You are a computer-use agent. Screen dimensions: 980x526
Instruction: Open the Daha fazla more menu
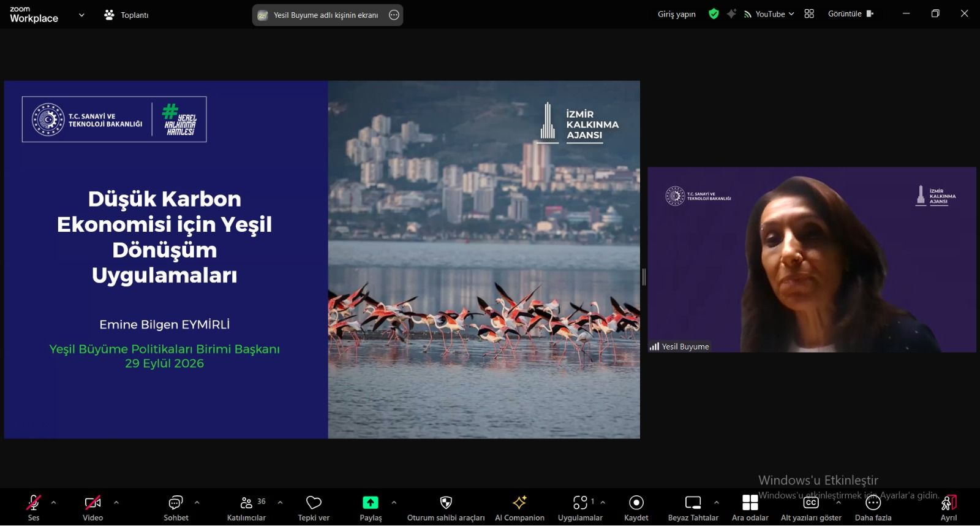pos(873,508)
